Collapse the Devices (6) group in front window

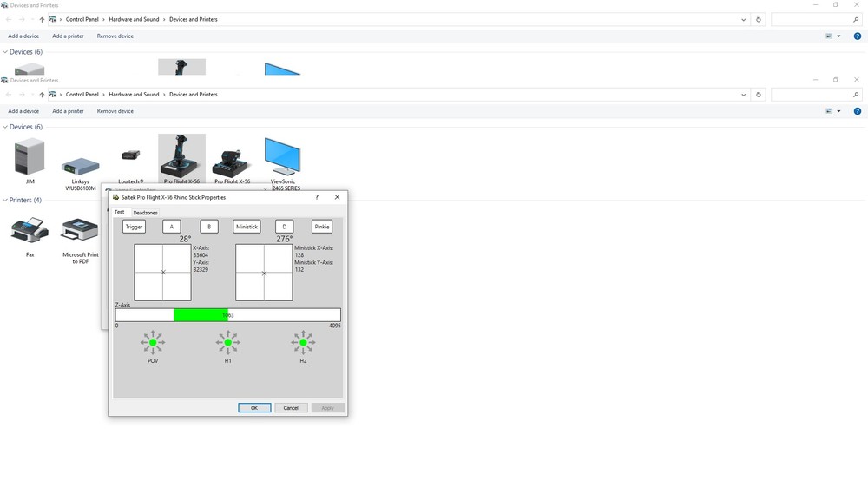[5, 127]
